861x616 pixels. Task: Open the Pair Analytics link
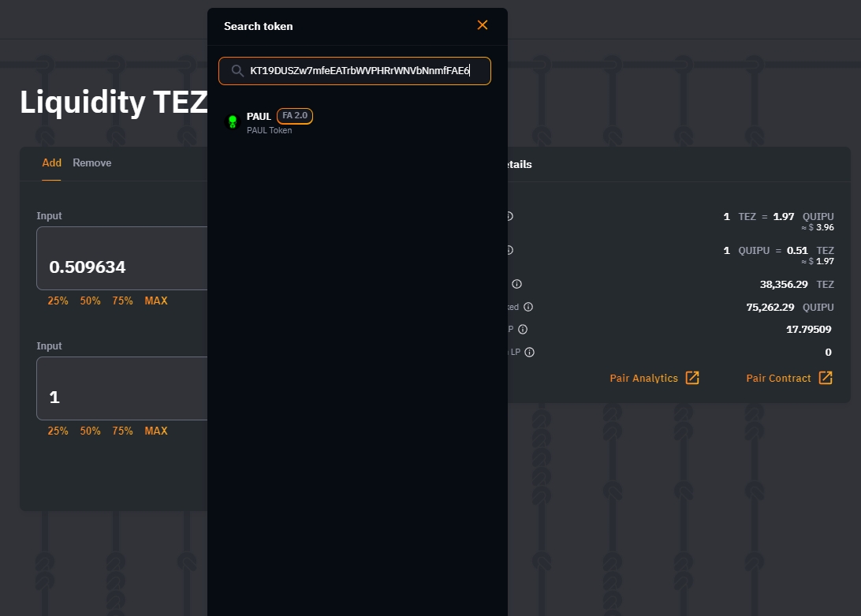pos(643,379)
